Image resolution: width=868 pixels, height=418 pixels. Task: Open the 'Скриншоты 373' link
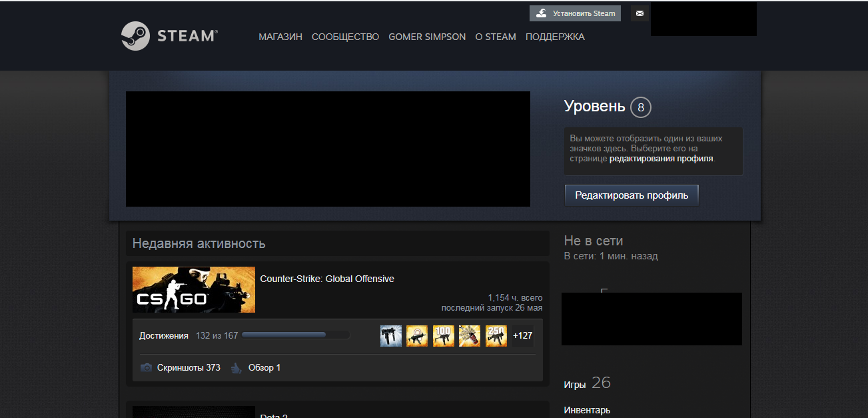189,367
